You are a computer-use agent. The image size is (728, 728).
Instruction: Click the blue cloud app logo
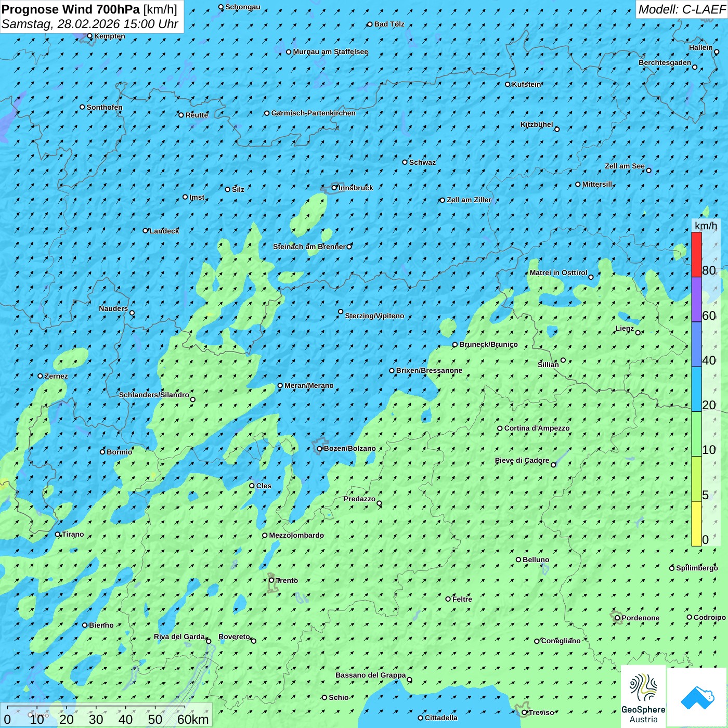click(697, 697)
